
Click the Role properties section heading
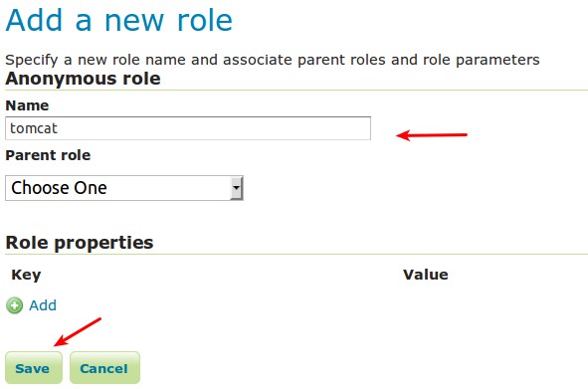[x=80, y=243]
